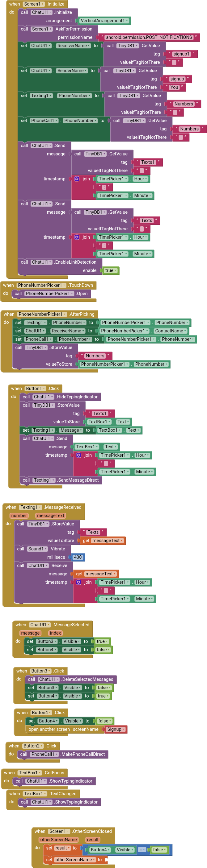Toggle true value for Button3.Visible in MessageSelected
The height and width of the screenshot is (868, 207).
(x=102, y=642)
